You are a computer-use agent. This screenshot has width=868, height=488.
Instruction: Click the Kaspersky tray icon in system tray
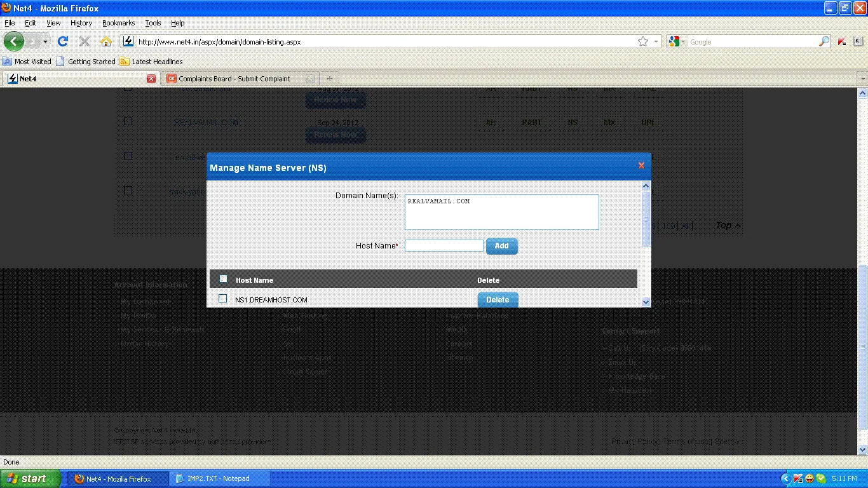798,478
